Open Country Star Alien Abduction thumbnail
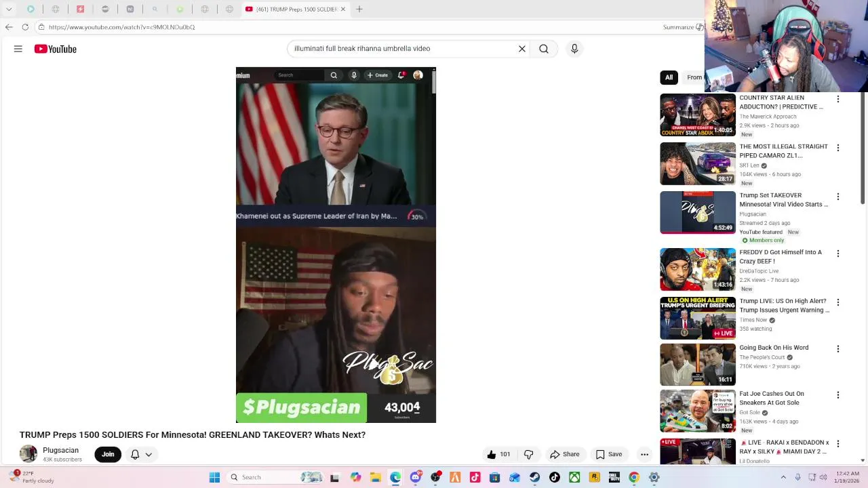Image resolution: width=868 pixels, height=488 pixels. point(698,115)
